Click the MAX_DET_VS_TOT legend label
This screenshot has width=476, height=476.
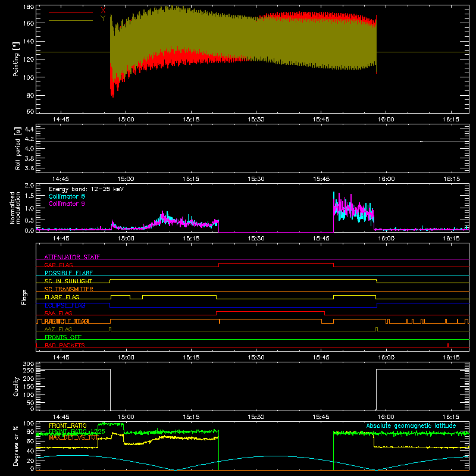[73, 437]
